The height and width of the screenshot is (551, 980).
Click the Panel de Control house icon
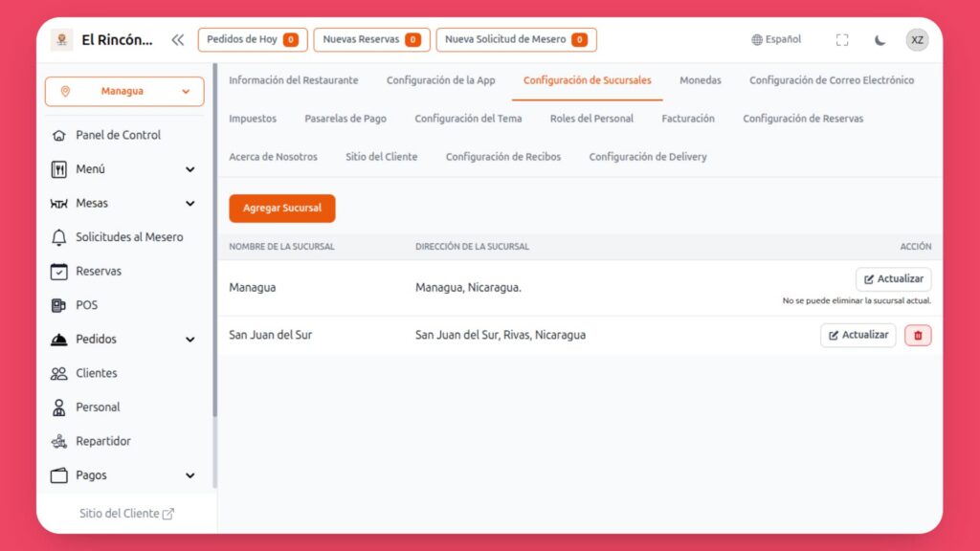58,136
